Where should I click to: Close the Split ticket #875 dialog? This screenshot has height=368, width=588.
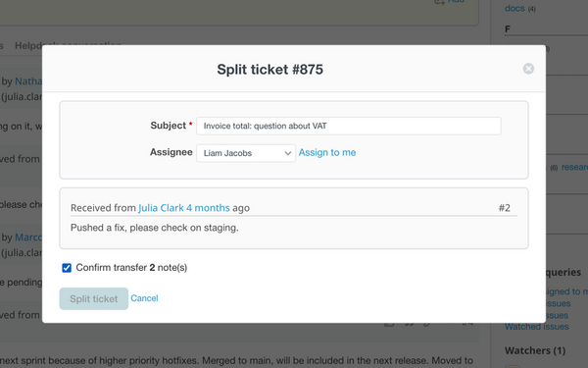(528, 69)
